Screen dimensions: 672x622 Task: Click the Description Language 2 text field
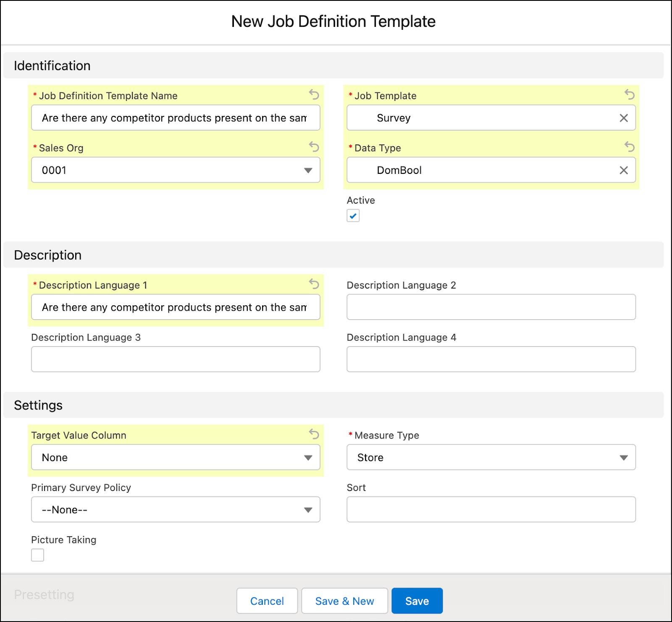491,307
